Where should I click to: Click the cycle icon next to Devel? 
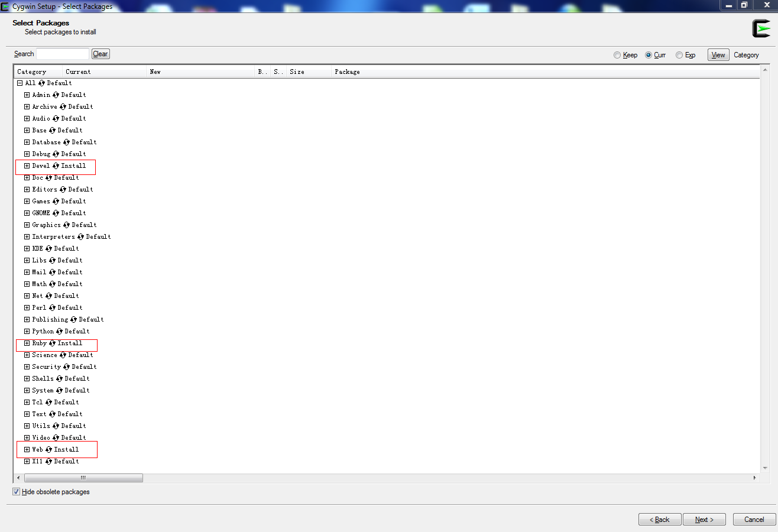pos(56,166)
